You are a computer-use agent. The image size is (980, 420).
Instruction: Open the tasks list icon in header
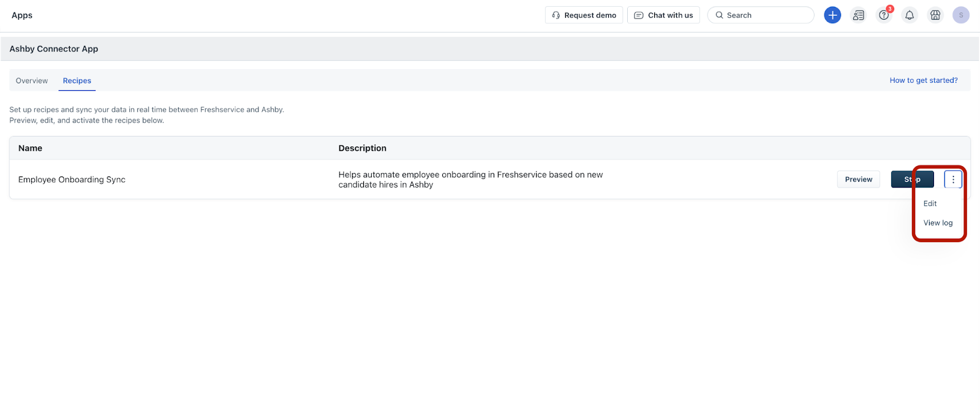click(x=858, y=15)
